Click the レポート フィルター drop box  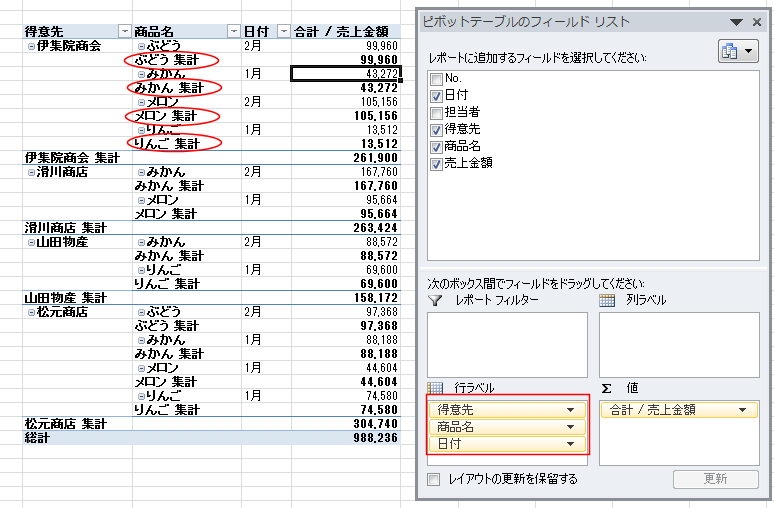tap(507, 345)
